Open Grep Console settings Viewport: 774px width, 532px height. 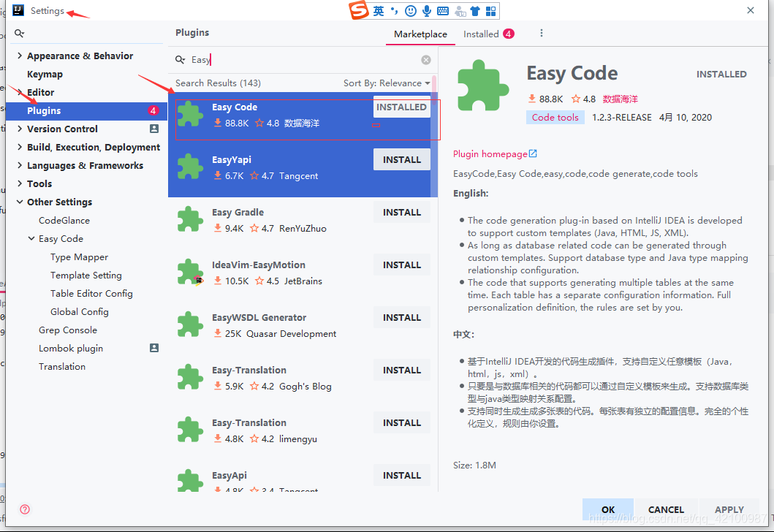(68, 330)
